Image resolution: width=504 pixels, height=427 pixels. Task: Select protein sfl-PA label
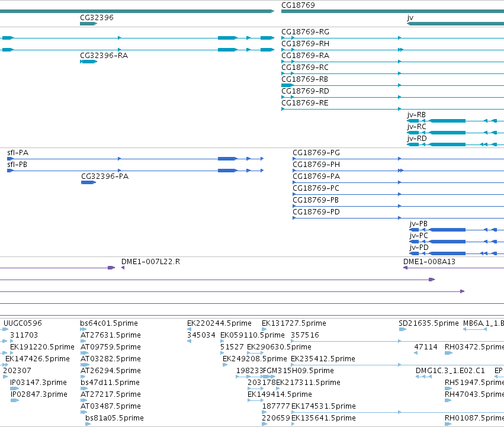[18, 153]
